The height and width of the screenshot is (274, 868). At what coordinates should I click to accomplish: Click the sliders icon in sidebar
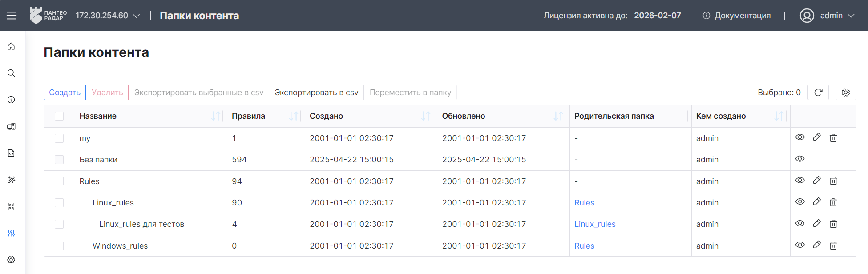click(11, 233)
